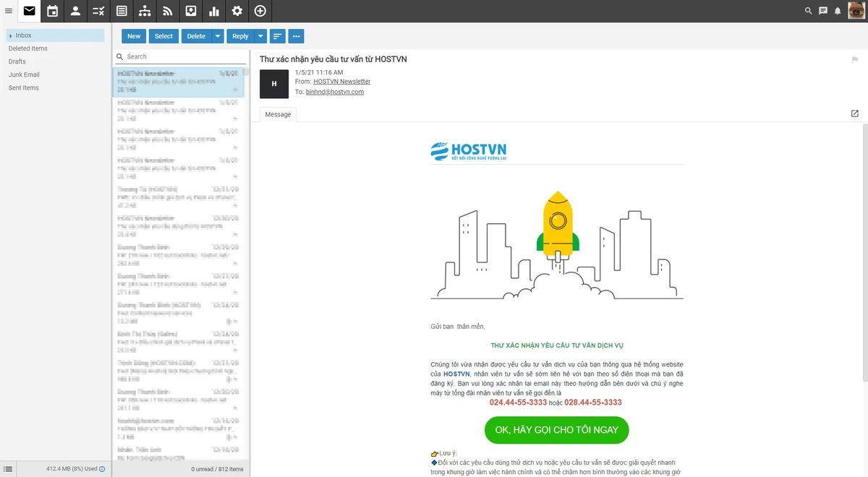Screen dimensions: 868x477
Task: Open the sort options icon
Action: tap(278, 36)
